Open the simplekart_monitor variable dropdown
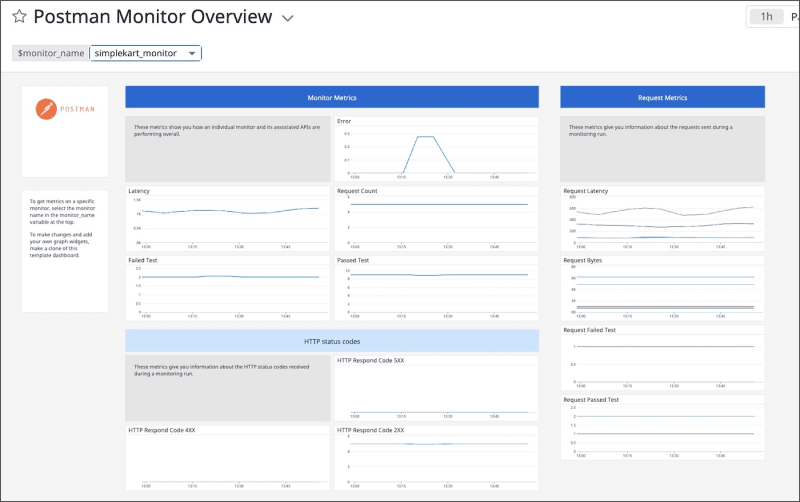 [145, 53]
